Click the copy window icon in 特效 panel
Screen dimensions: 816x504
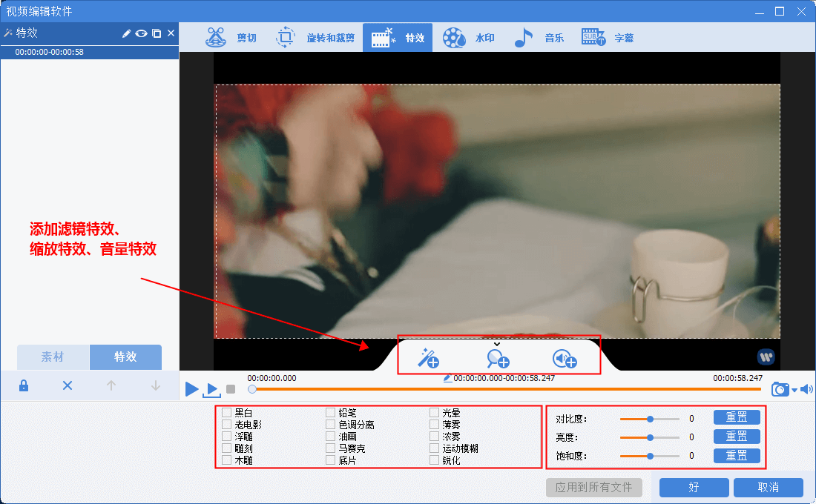pos(156,33)
